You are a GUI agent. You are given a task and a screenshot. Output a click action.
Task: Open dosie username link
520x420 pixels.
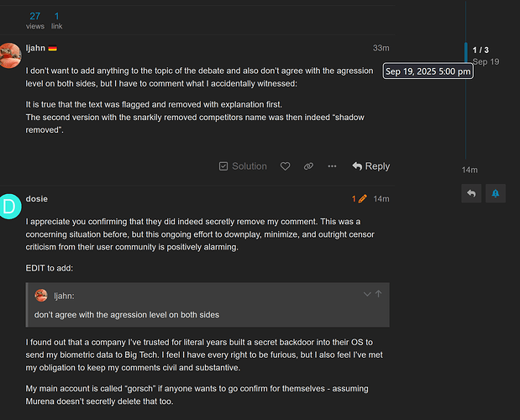coord(38,199)
